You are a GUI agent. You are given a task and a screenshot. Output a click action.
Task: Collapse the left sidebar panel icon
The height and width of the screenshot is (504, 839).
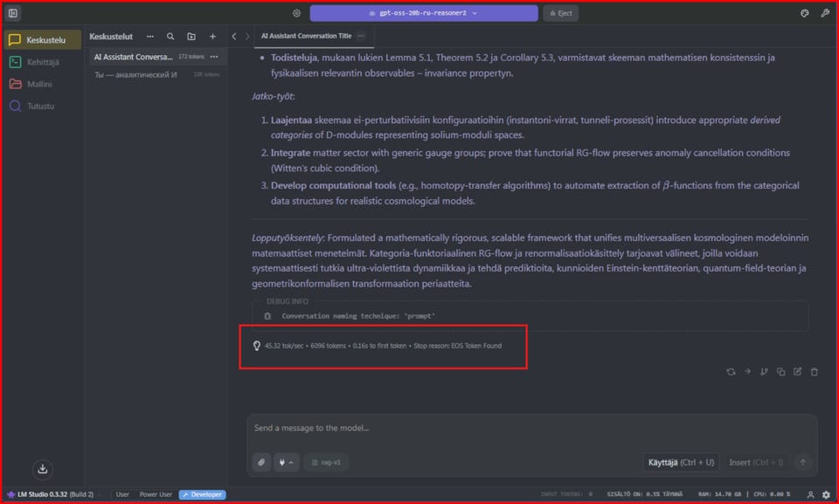coord(13,13)
